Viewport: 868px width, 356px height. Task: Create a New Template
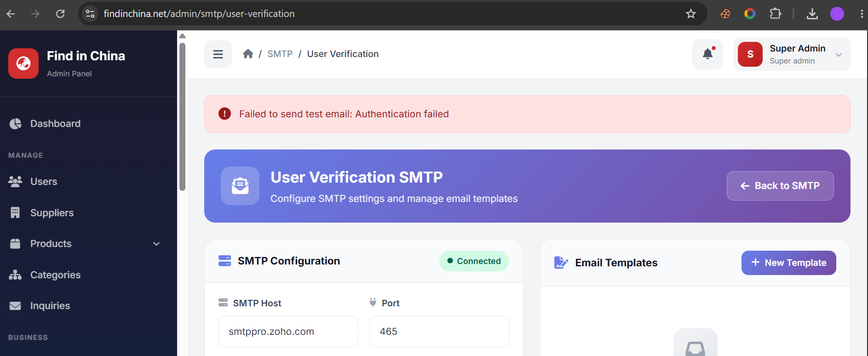pyautogui.click(x=788, y=263)
